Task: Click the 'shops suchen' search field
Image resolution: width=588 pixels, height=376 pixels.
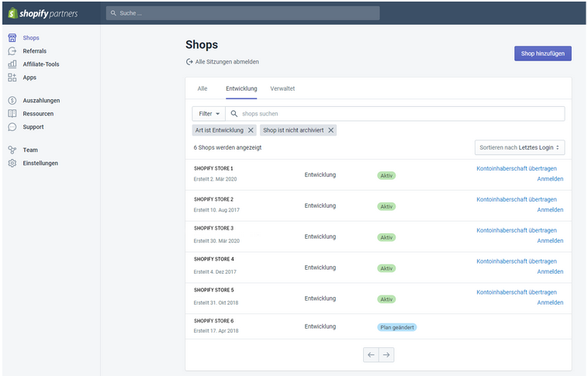Action: (396, 114)
